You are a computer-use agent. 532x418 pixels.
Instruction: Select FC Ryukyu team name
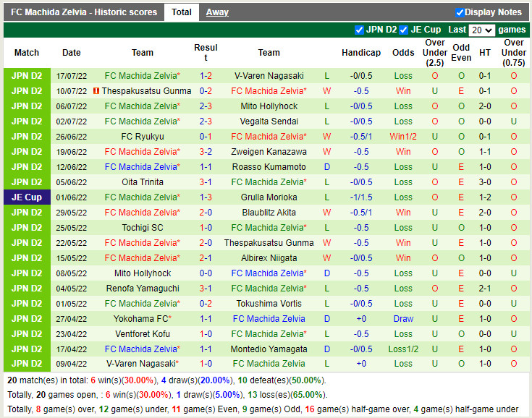[143, 137]
